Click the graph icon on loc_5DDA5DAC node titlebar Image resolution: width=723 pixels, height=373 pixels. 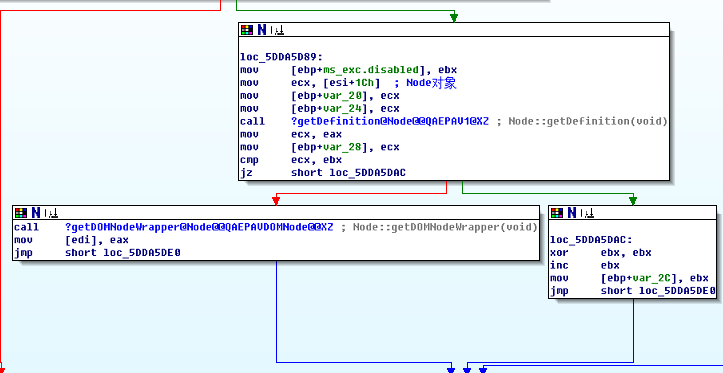pos(587,213)
